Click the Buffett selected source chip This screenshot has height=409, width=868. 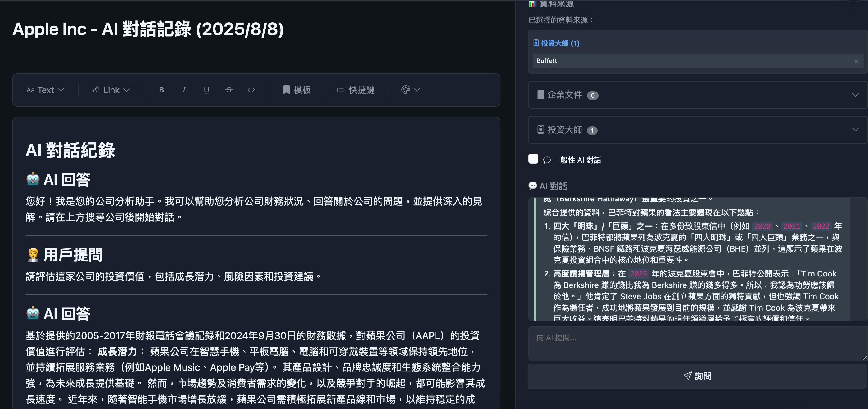tap(547, 61)
